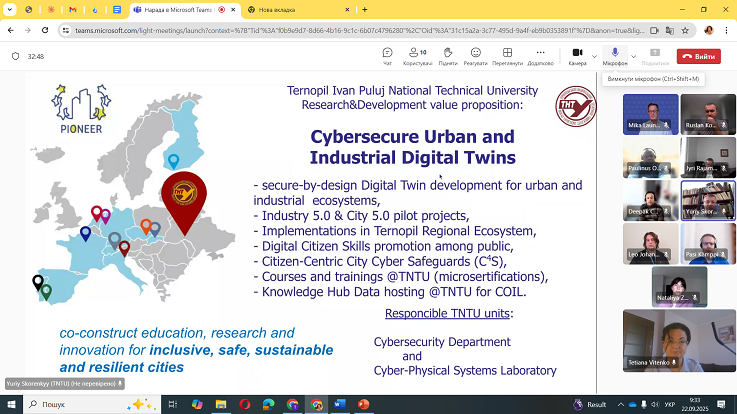The image size is (737, 414).
Task: Leave the meeting with the red button
Action: [x=698, y=57]
